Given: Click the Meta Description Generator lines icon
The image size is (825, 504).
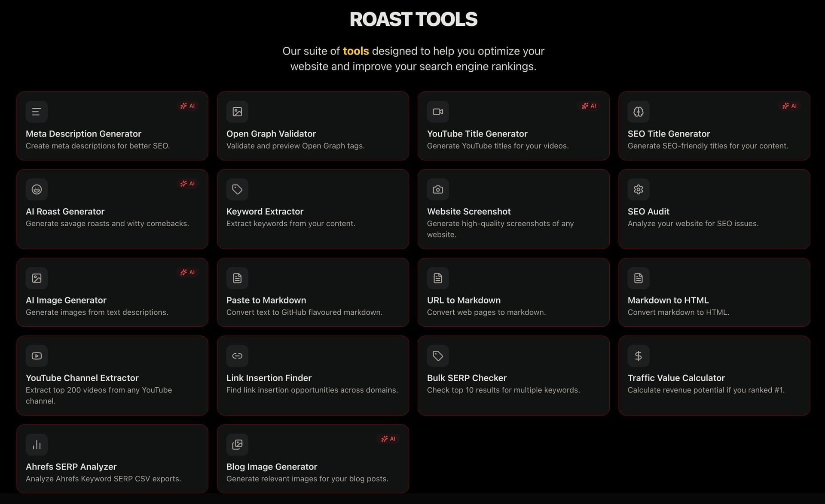Looking at the screenshot, I should (37, 112).
